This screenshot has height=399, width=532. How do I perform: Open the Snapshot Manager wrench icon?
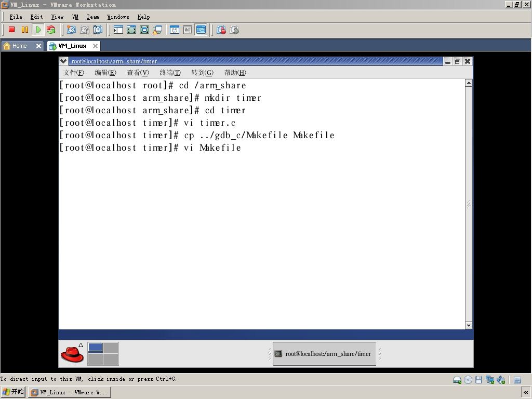click(x=97, y=30)
